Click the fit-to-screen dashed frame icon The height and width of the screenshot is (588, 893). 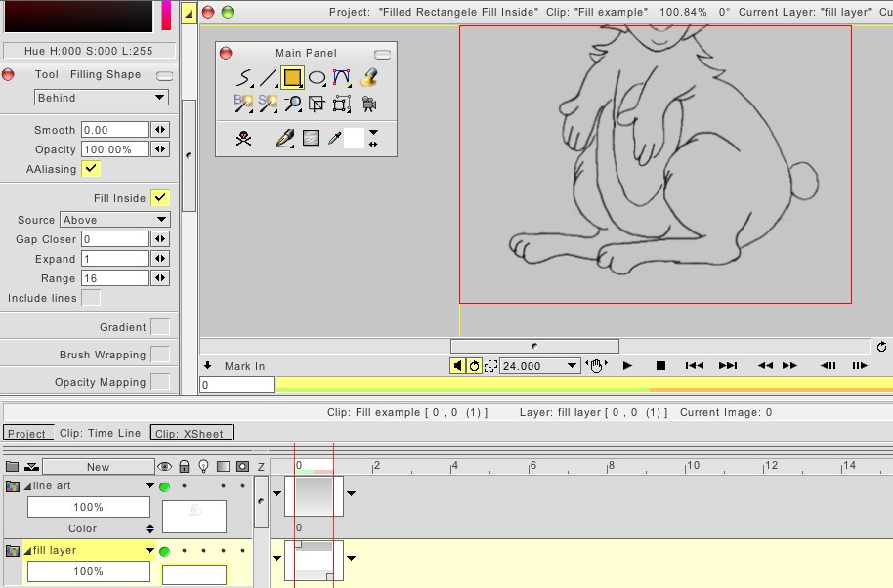pos(490,366)
